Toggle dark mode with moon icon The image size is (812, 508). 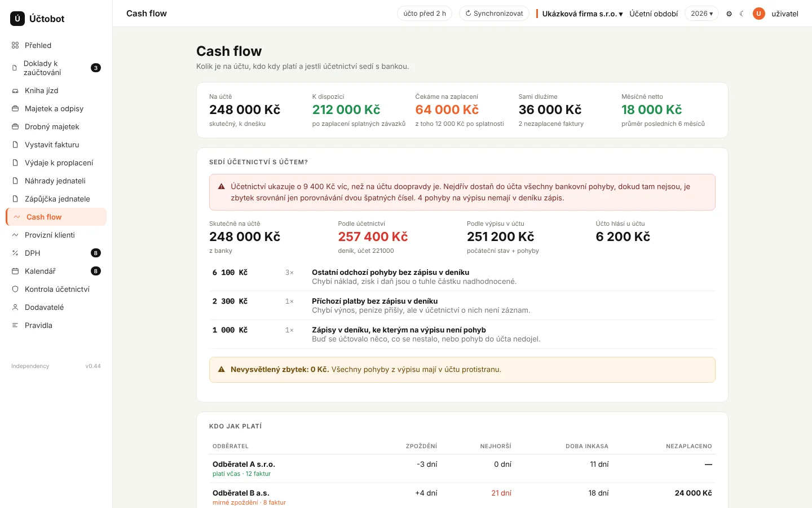742,14
